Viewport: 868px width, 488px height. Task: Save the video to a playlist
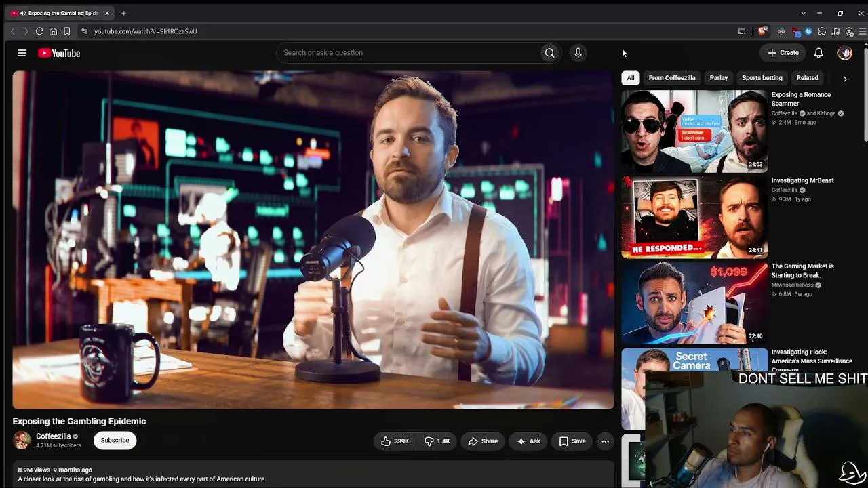(x=572, y=441)
